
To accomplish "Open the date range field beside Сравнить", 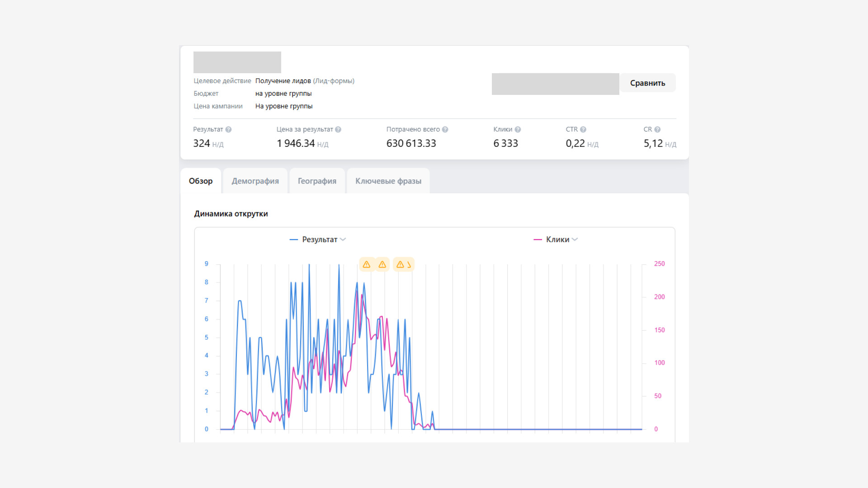I will 555,84.
